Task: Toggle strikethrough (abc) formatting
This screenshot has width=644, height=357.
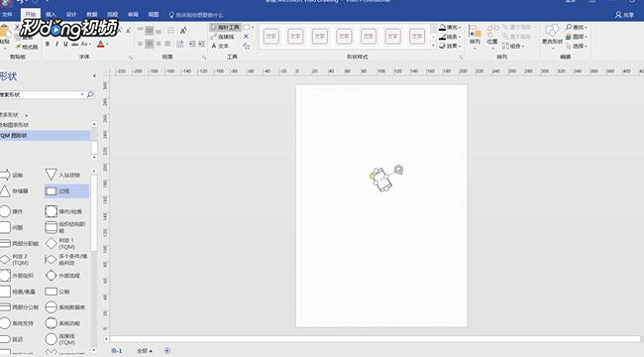Action: click(74, 44)
